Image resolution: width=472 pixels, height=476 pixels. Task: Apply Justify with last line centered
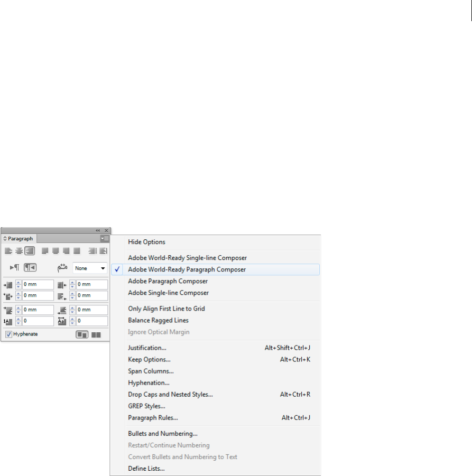point(55,251)
